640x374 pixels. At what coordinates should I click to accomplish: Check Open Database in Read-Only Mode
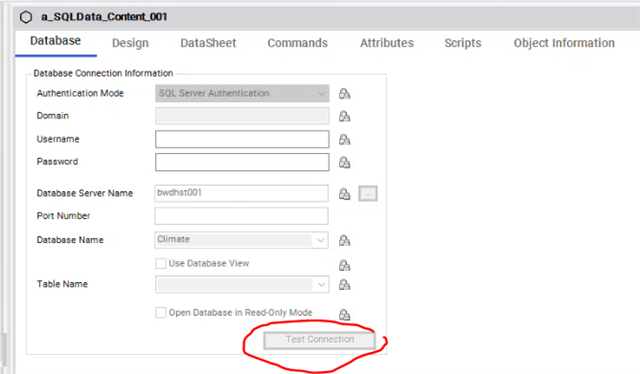[161, 313]
